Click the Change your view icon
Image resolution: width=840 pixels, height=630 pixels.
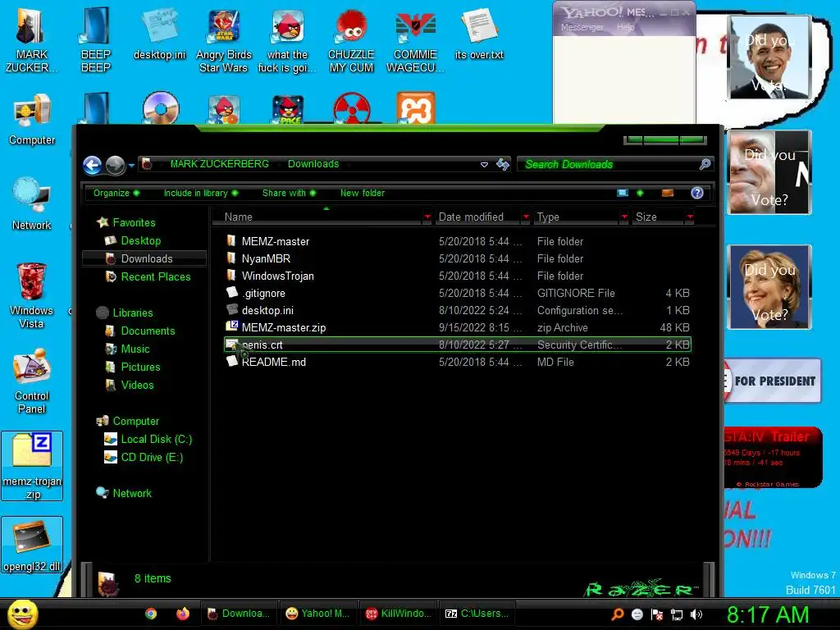[623, 193]
